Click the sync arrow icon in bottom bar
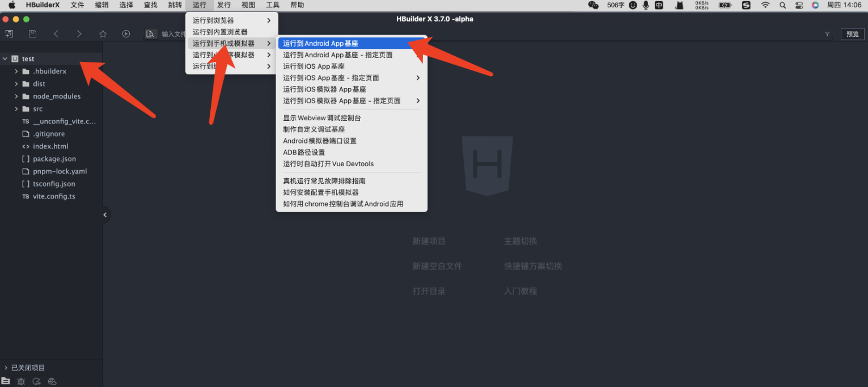 (x=37, y=381)
